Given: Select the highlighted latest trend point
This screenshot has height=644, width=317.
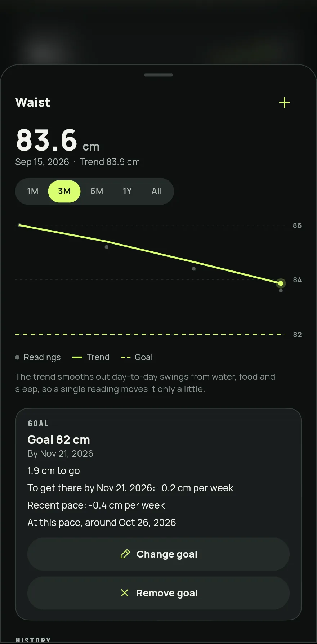Looking at the screenshot, I should pyautogui.click(x=281, y=283).
